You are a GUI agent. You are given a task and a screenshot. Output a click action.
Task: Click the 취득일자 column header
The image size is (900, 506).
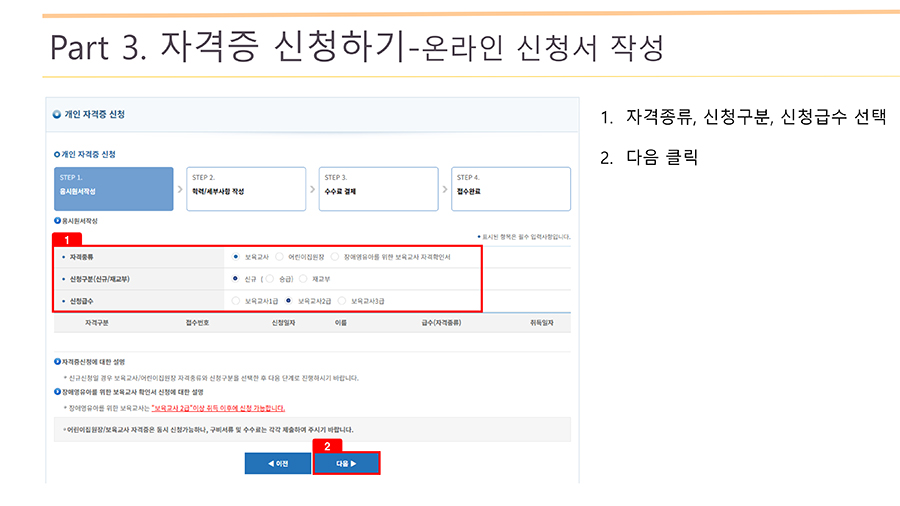click(542, 323)
